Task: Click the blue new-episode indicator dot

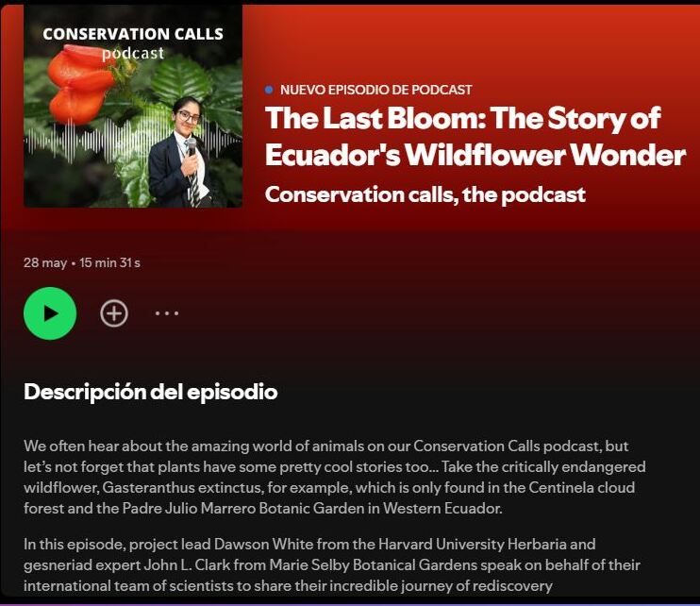Action: (269, 90)
